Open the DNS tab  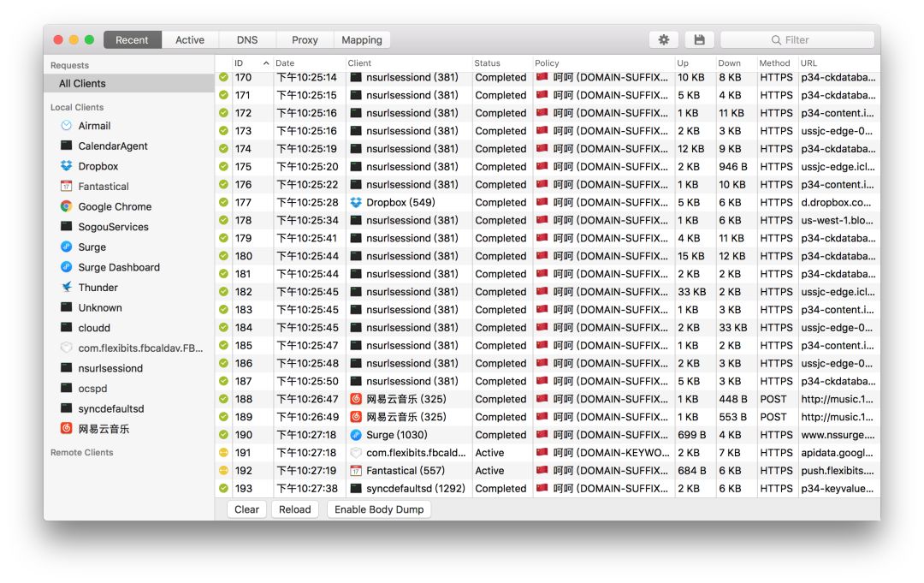coord(247,39)
